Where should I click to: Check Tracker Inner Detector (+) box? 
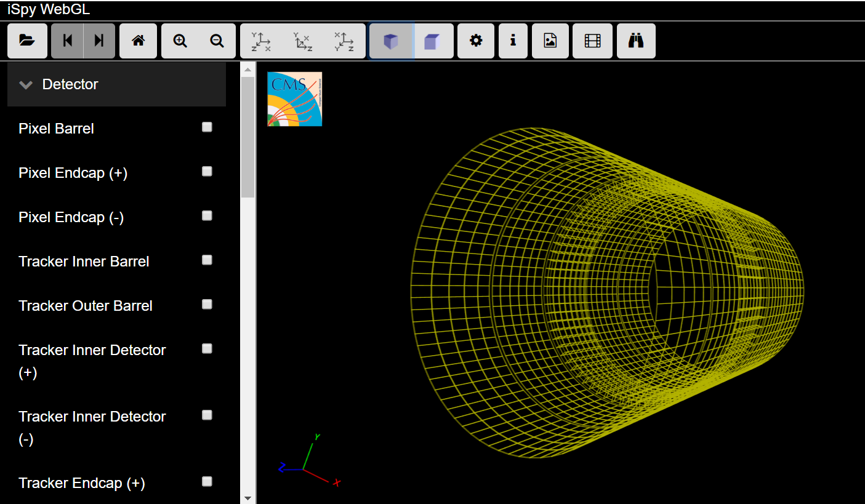[207, 349]
